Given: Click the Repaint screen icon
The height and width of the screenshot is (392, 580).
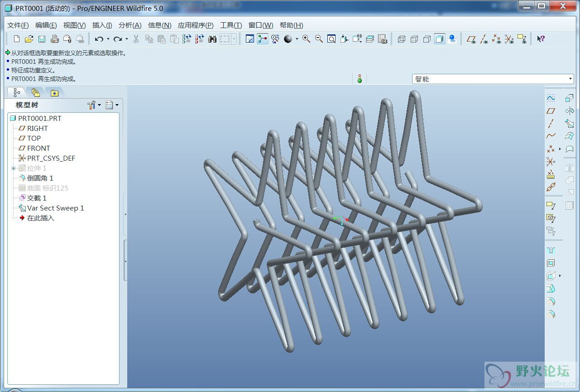Looking at the screenshot, I should click(250, 39).
